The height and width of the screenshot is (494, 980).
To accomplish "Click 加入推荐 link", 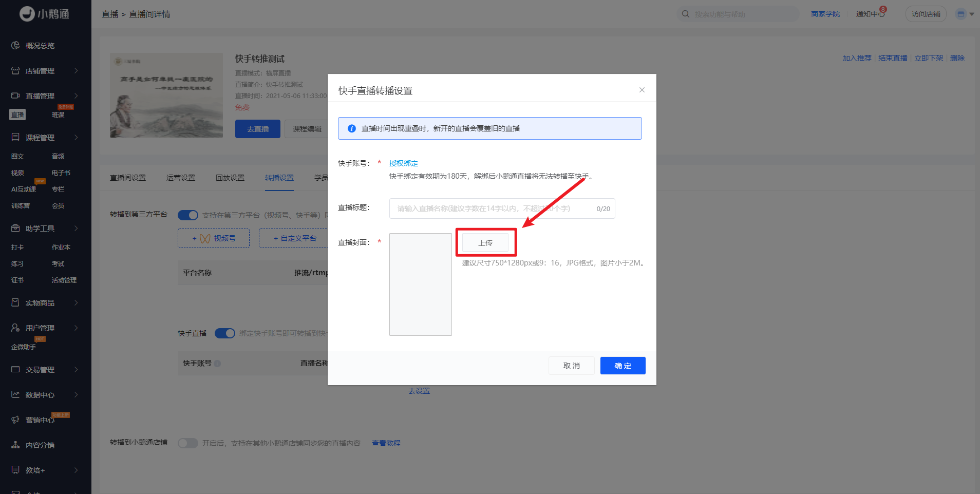I will point(857,58).
